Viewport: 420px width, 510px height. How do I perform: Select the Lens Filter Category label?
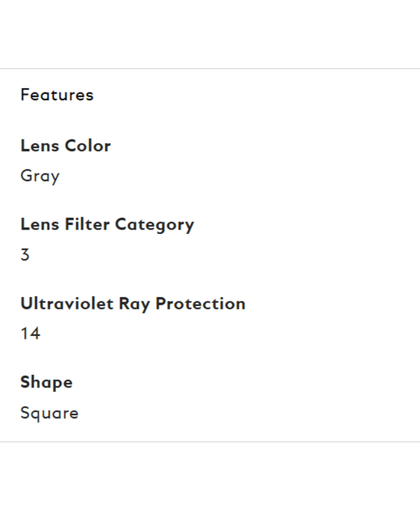pos(107,224)
